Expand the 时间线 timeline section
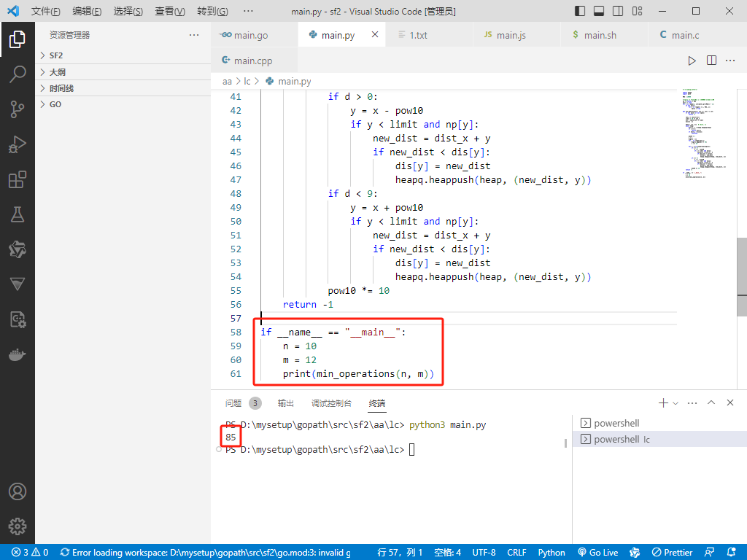 pos(123,88)
